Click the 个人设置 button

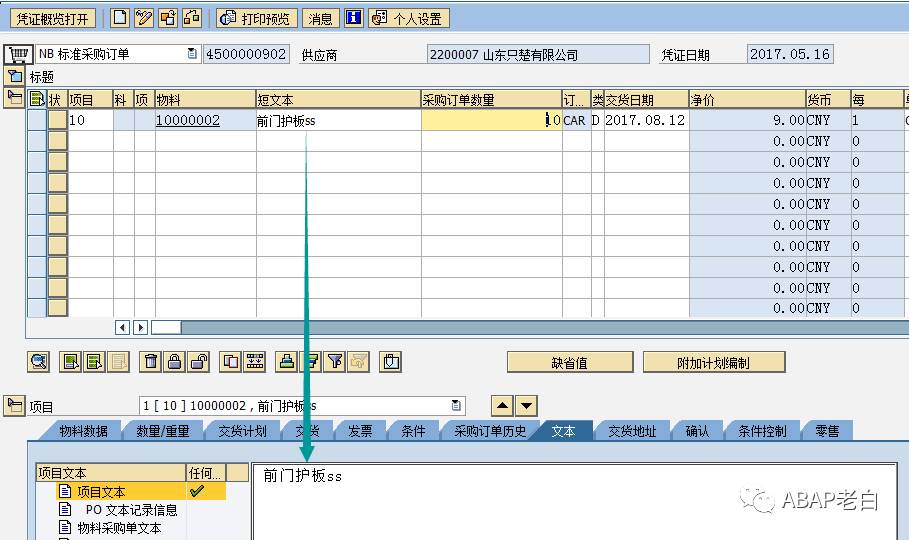pyautogui.click(x=409, y=19)
